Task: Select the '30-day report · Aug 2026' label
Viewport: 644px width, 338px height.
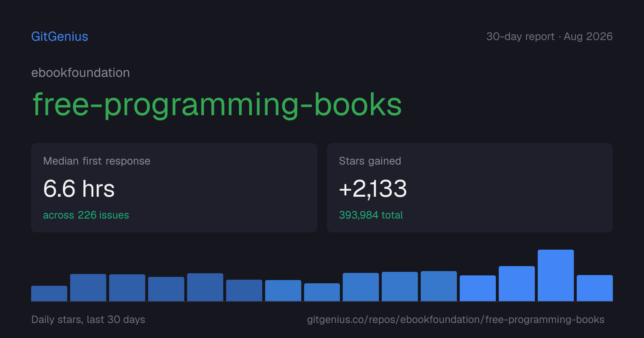Action: pos(549,36)
